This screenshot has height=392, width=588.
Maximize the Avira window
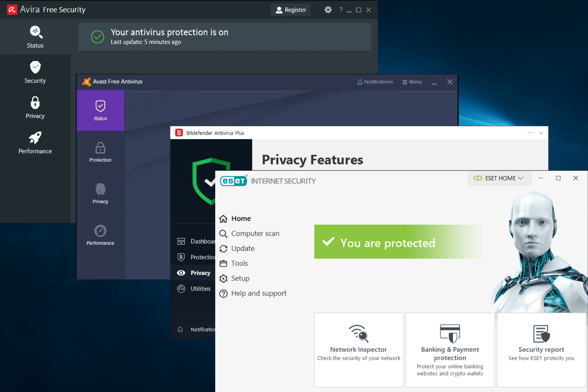tap(359, 10)
